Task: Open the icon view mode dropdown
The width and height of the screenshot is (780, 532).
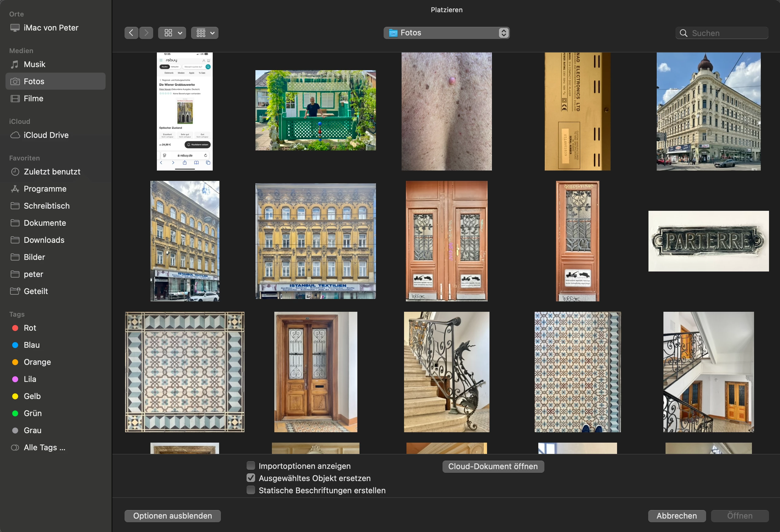Action: coord(172,33)
